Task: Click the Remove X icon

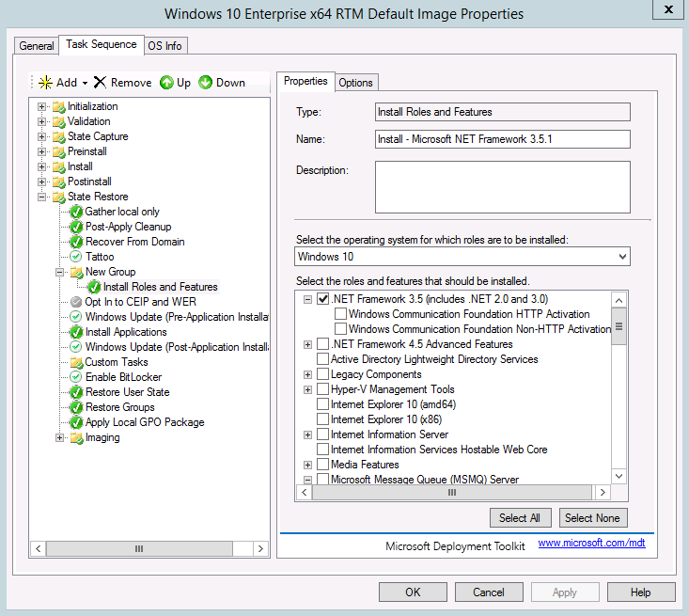Action: pos(101,83)
